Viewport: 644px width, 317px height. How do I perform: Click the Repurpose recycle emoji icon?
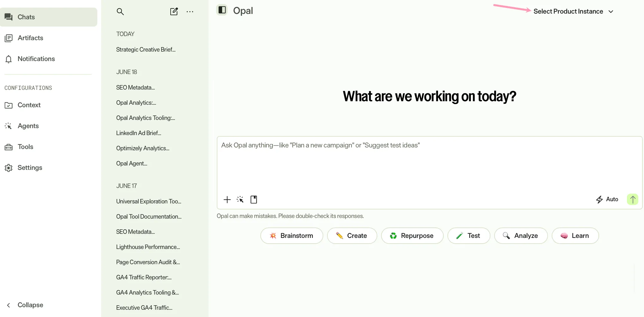coord(393,236)
